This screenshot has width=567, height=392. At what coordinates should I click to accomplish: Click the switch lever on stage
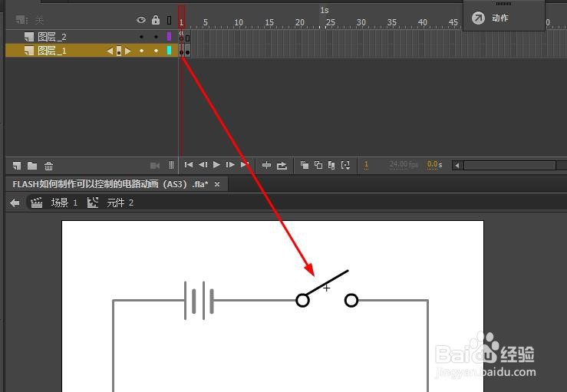[x=328, y=283]
